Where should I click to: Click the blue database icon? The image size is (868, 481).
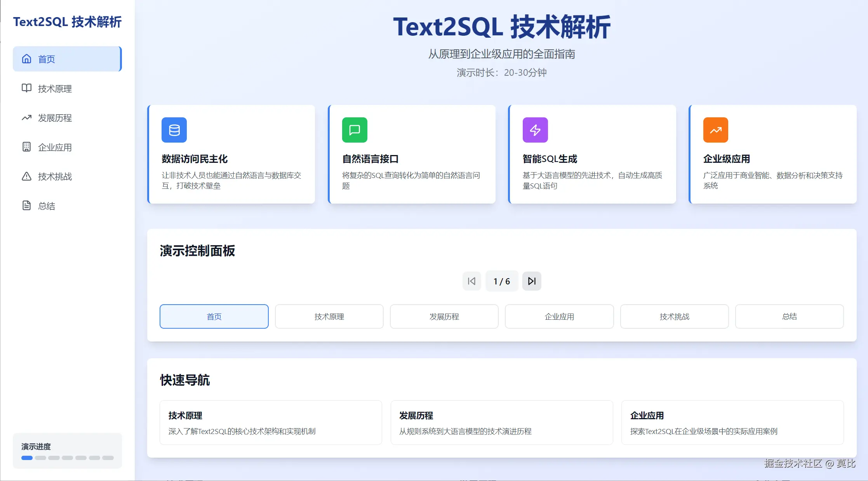pos(174,130)
